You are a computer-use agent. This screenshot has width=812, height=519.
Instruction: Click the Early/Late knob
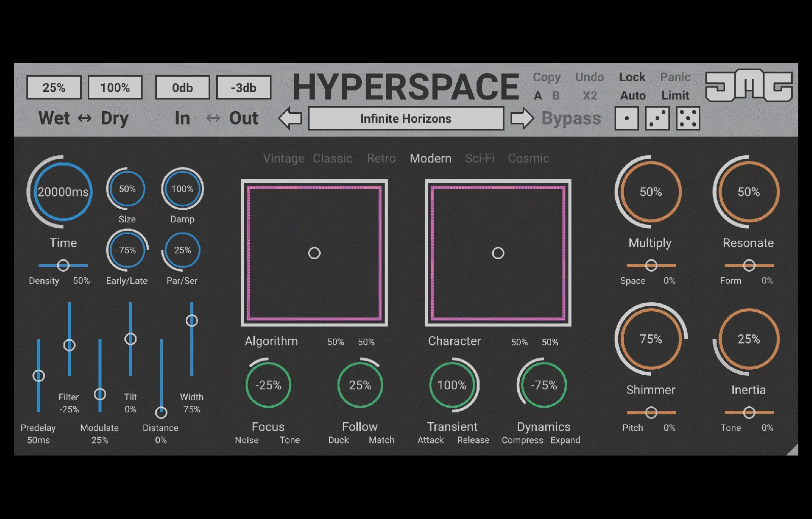(127, 250)
